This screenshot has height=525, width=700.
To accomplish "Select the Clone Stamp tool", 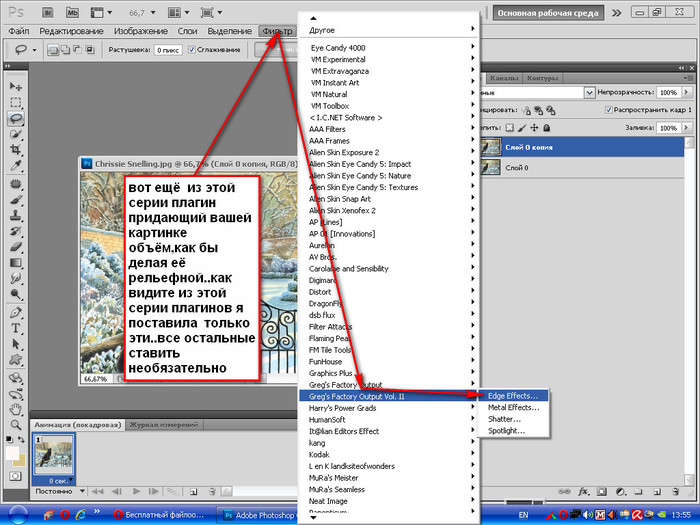I will pos(16,216).
